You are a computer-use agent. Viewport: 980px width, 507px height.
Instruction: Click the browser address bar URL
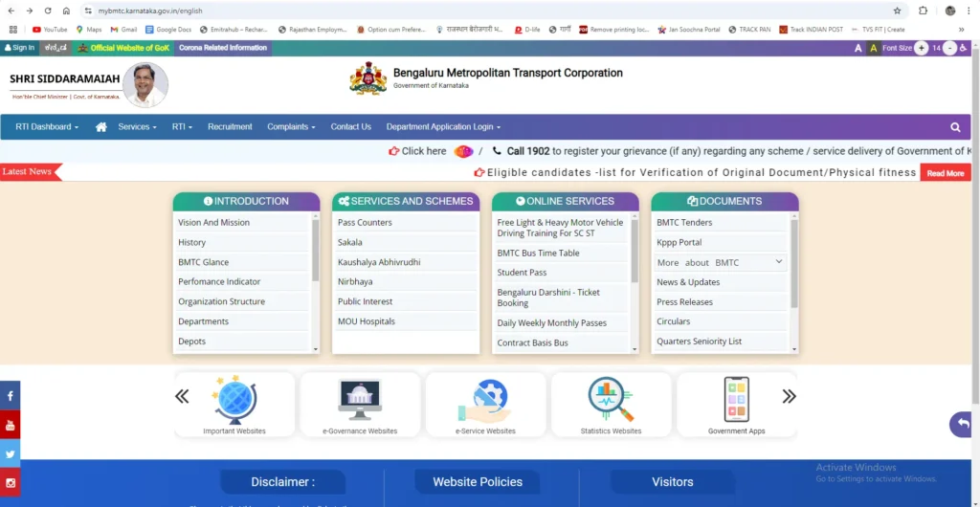(x=150, y=11)
